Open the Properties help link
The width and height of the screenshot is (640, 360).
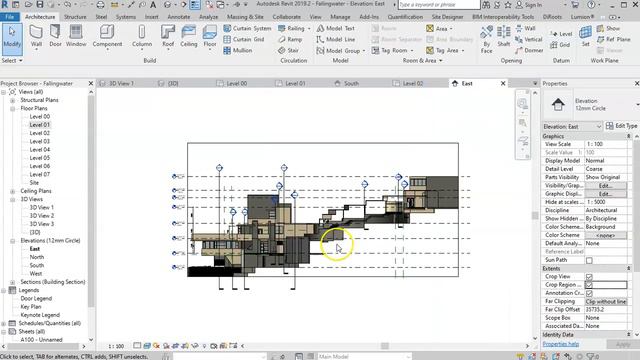(x=560, y=344)
